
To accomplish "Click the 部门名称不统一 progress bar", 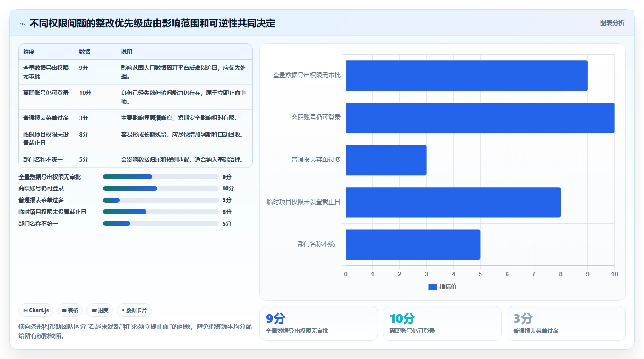I will pyautogui.click(x=161, y=224).
